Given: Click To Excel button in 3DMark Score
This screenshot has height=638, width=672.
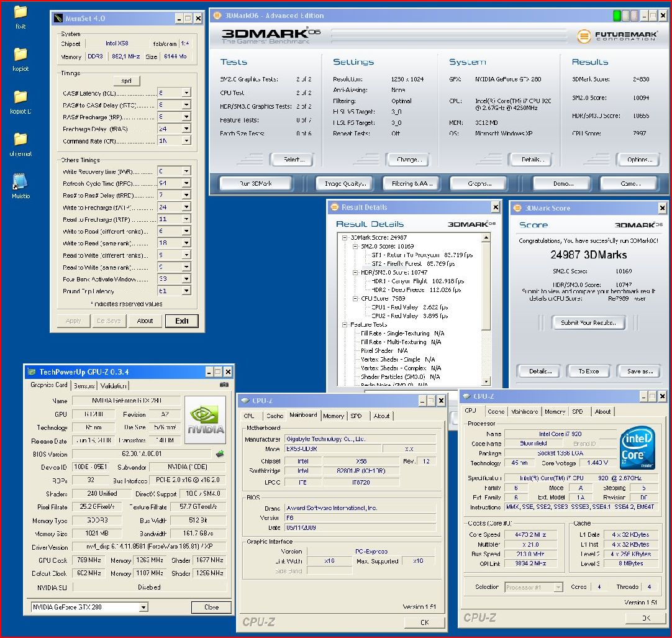Looking at the screenshot, I should pos(588,371).
